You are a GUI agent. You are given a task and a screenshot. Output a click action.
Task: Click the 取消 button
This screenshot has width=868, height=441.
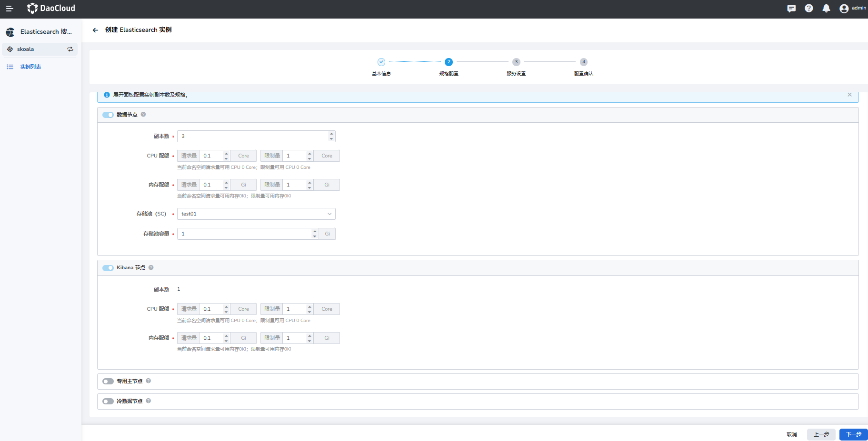tap(791, 434)
